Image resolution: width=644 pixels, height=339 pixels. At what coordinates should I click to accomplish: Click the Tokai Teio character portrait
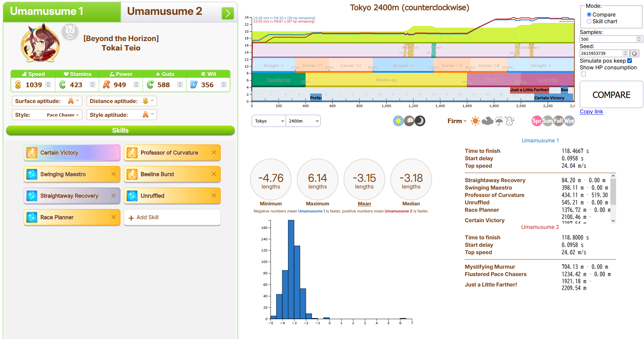[40, 44]
